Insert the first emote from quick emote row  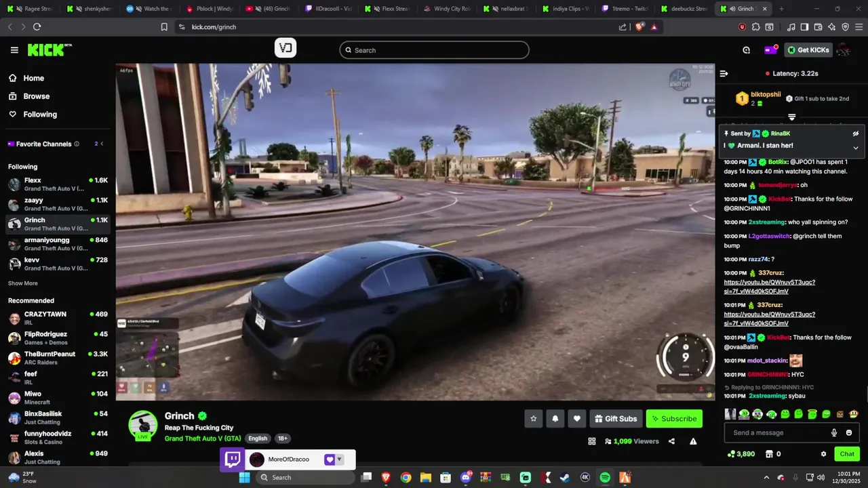click(730, 414)
